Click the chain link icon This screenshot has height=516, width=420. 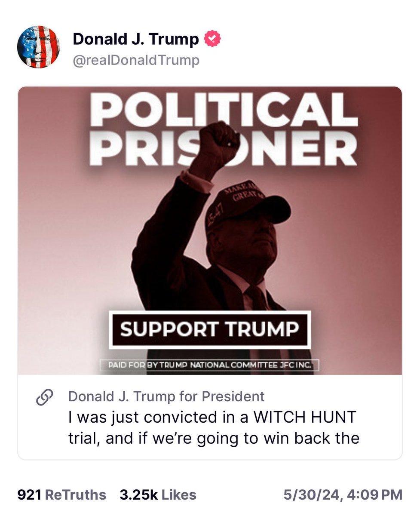coord(45,398)
